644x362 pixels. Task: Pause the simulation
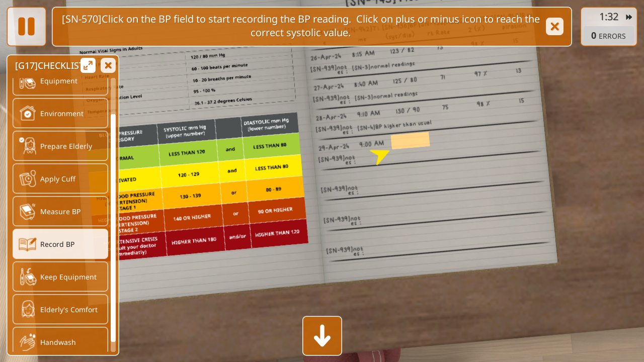click(x=26, y=27)
